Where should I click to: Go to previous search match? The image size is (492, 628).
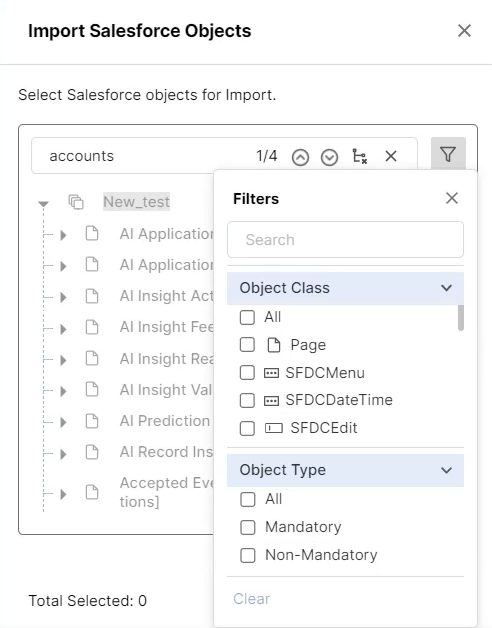click(300, 157)
